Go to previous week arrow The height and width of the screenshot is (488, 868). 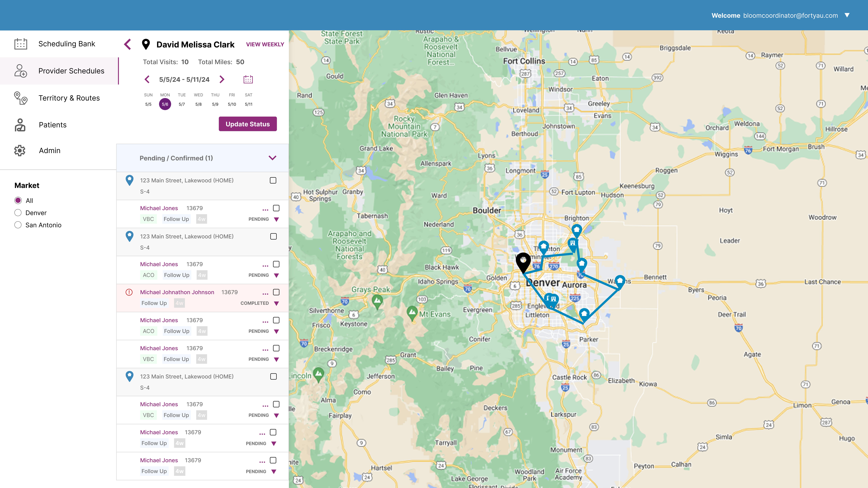point(147,80)
